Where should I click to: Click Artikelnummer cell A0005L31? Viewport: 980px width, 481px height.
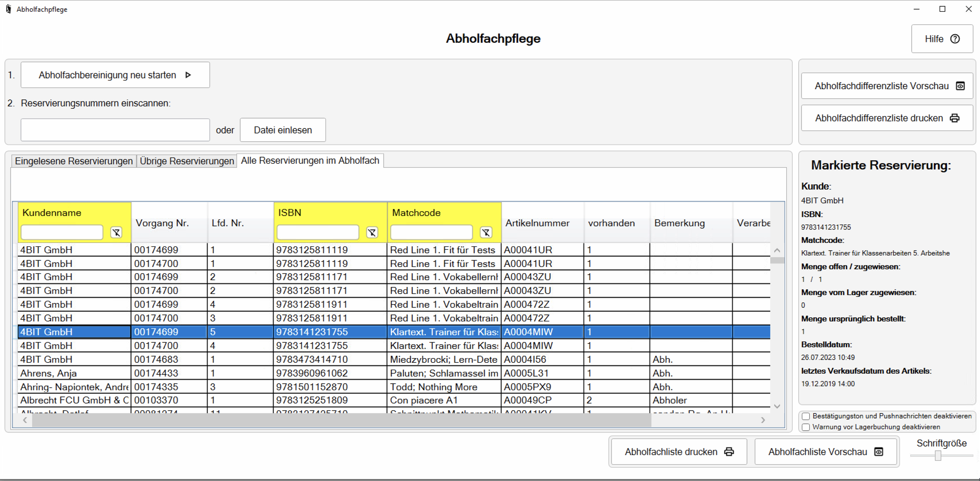click(543, 373)
